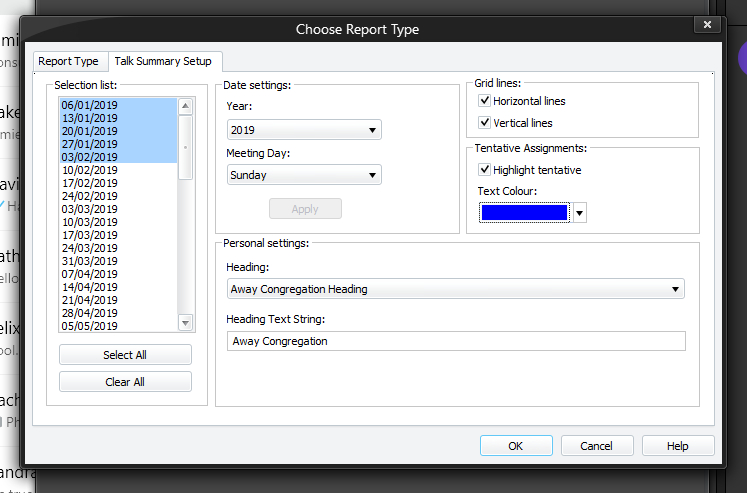Click the Cancel button

597,446
